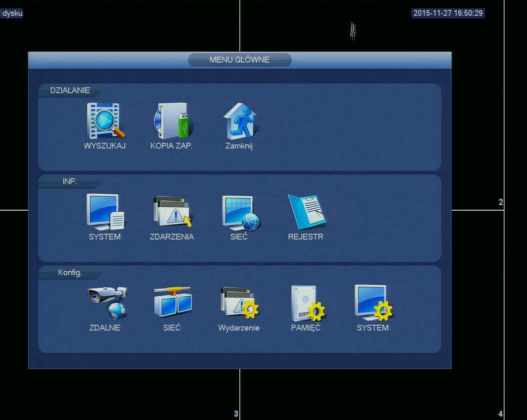Open the WYSZUKAJ video search icon

click(105, 121)
